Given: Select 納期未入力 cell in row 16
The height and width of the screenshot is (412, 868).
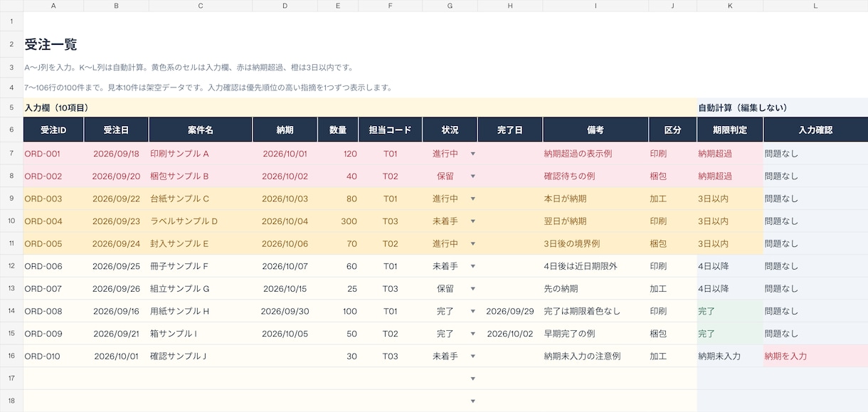Looking at the screenshot, I should tap(730, 356).
